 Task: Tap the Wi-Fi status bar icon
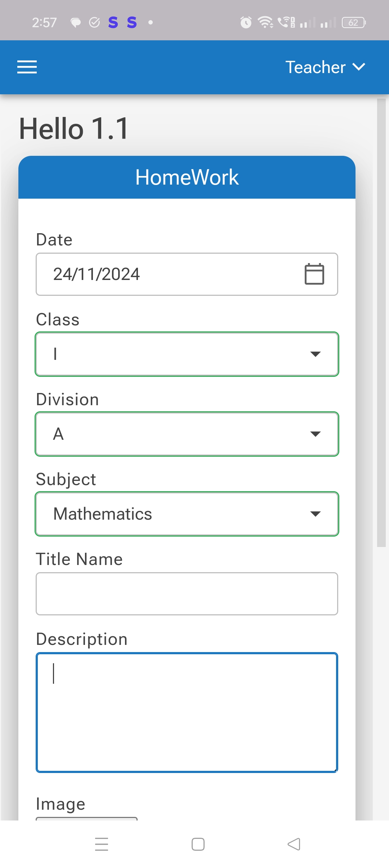(265, 23)
